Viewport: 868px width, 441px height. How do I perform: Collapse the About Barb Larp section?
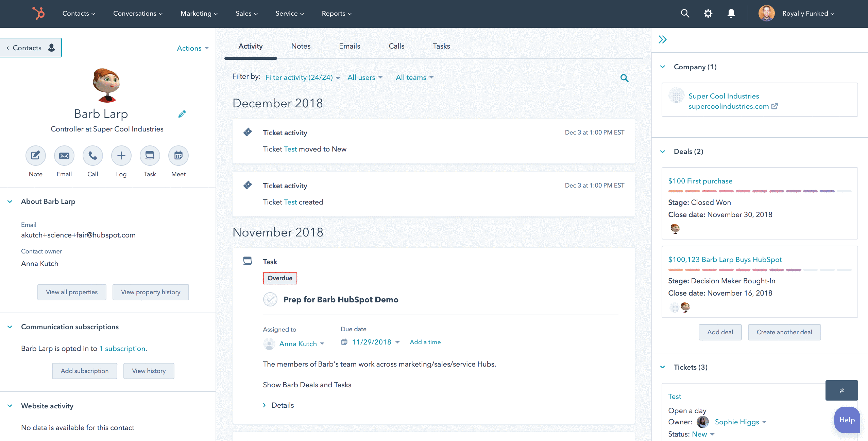coord(10,201)
